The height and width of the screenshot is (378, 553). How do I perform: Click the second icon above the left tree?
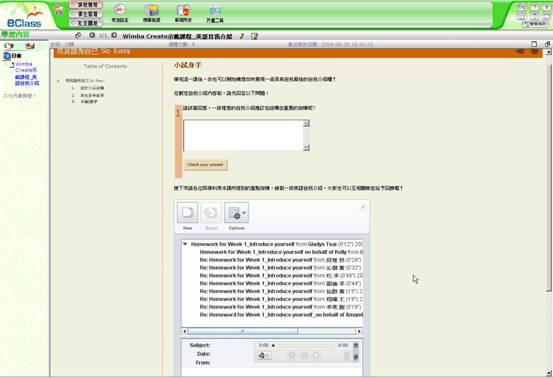coord(30,46)
